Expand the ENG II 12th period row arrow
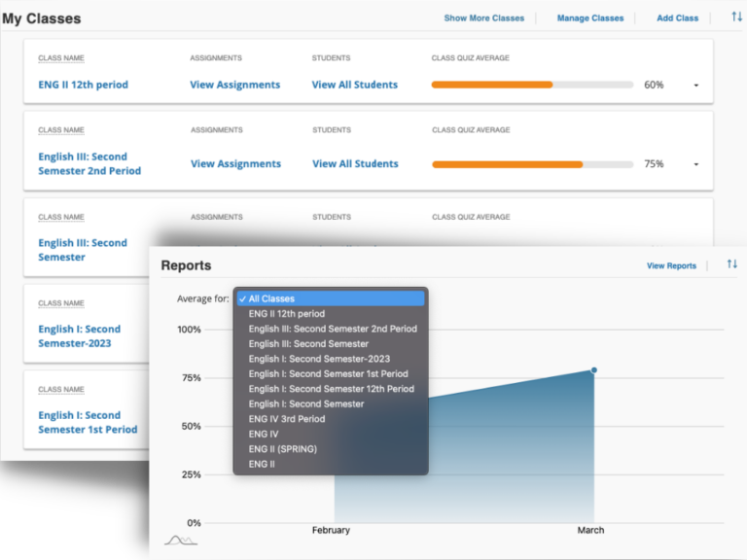The height and width of the screenshot is (560, 747). click(696, 86)
